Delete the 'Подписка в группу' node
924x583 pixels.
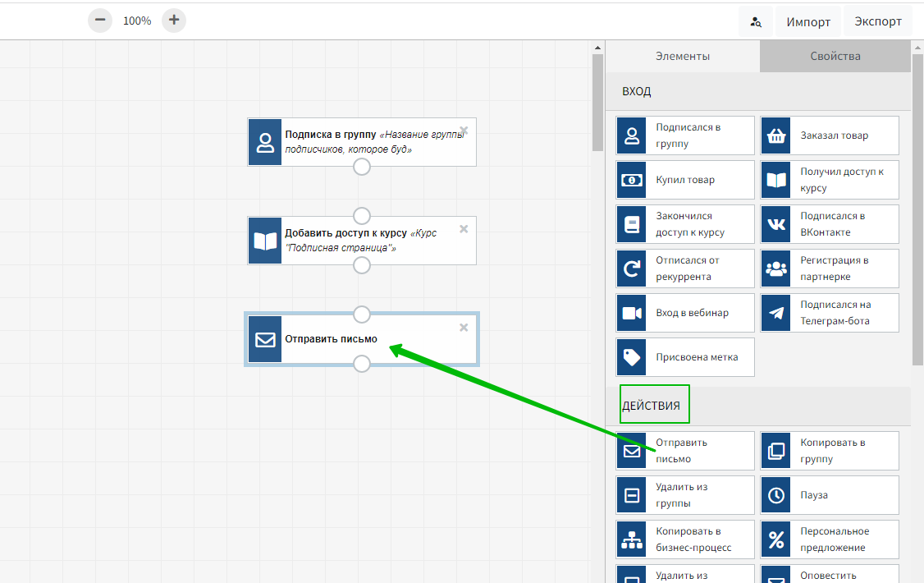(464, 130)
